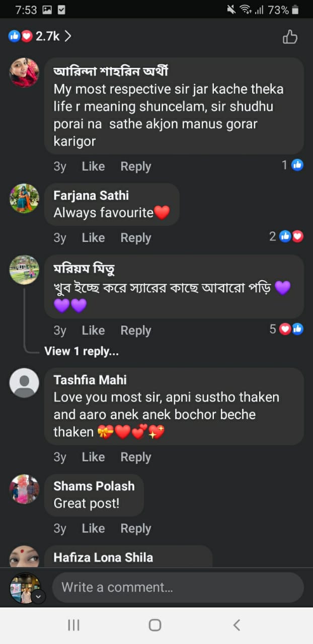
Task: Reply to Shams Polash's comment
Action: [136, 528]
